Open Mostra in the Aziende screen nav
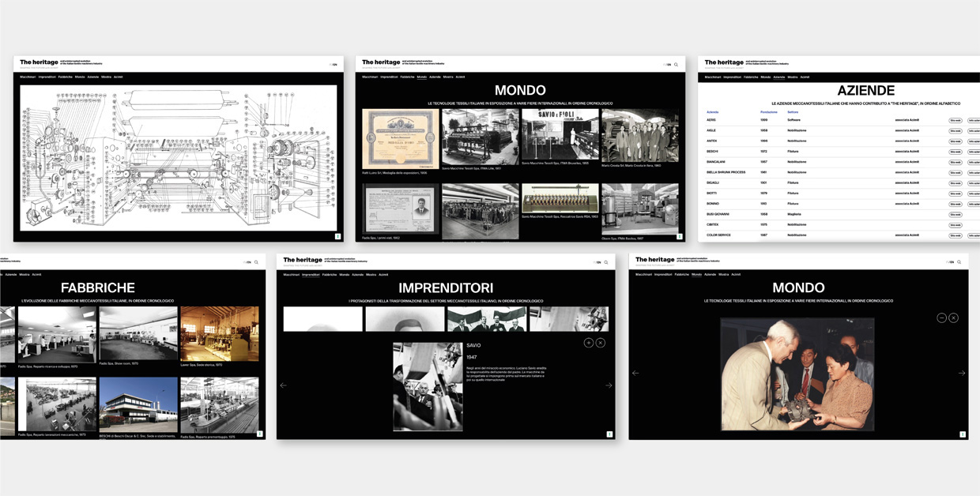 pyautogui.click(x=793, y=77)
